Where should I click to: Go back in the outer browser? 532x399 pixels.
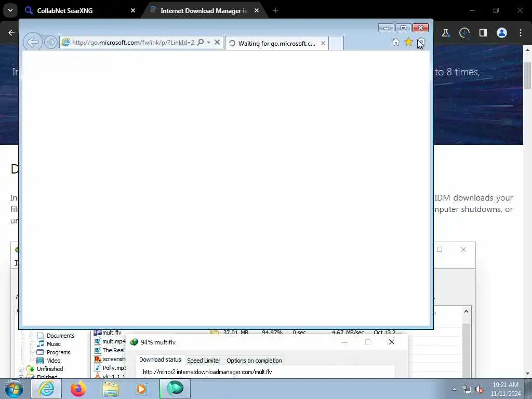point(11,33)
